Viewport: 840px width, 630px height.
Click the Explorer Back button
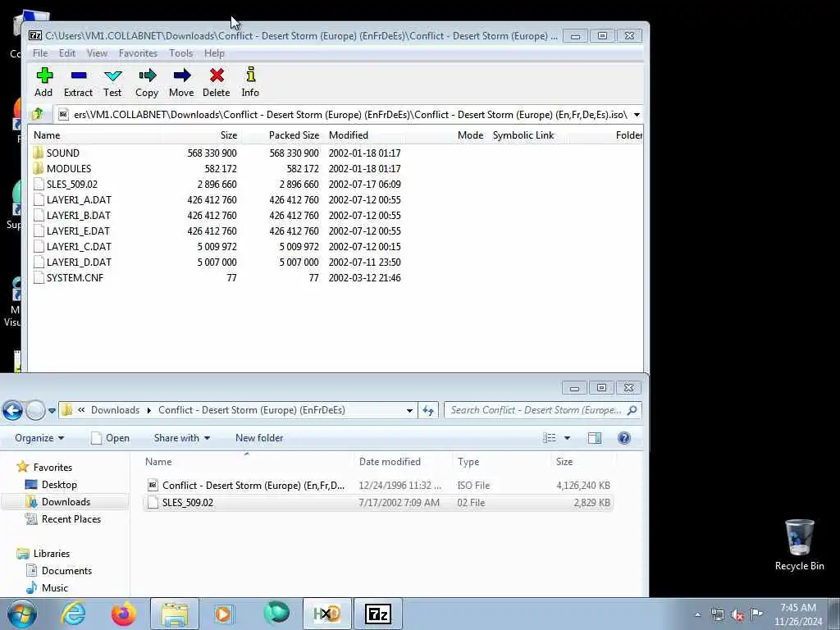[12, 410]
